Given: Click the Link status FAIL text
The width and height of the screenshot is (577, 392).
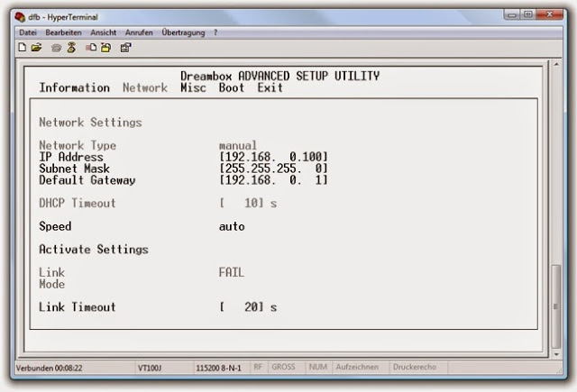Looking at the screenshot, I should (232, 272).
